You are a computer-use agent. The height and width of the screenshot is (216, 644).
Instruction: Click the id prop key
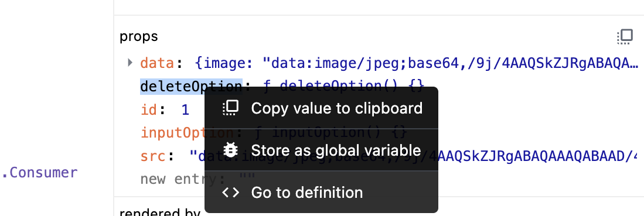(149, 109)
